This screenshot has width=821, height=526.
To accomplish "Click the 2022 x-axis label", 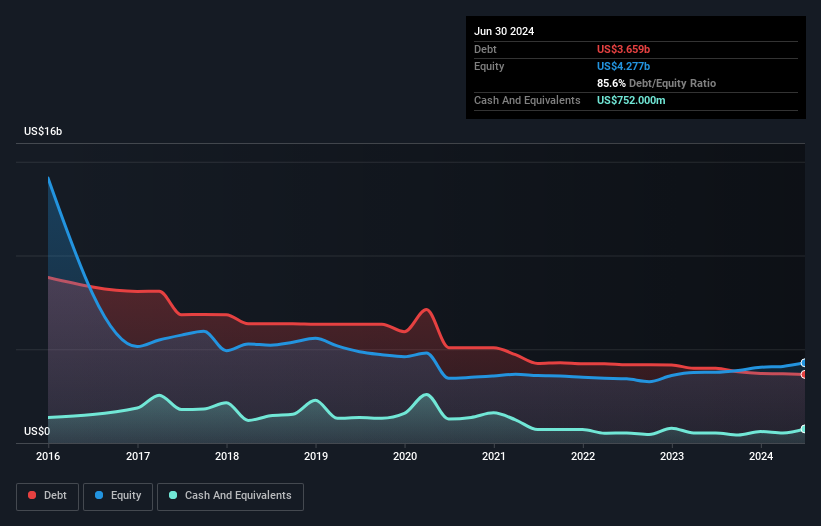I will [x=583, y=456].
